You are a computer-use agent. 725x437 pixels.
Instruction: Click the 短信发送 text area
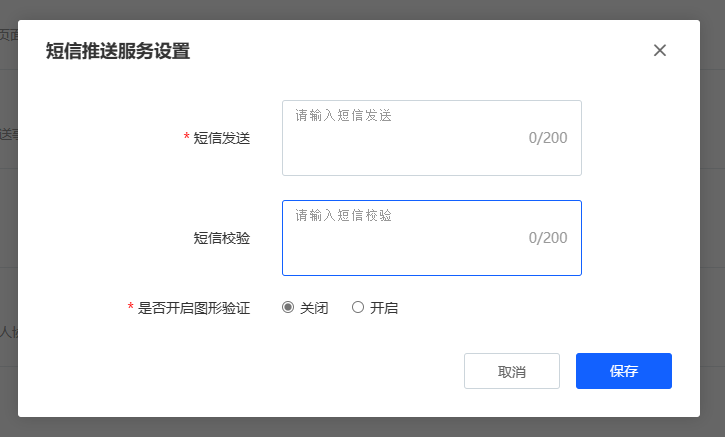[x=431, y=150]
